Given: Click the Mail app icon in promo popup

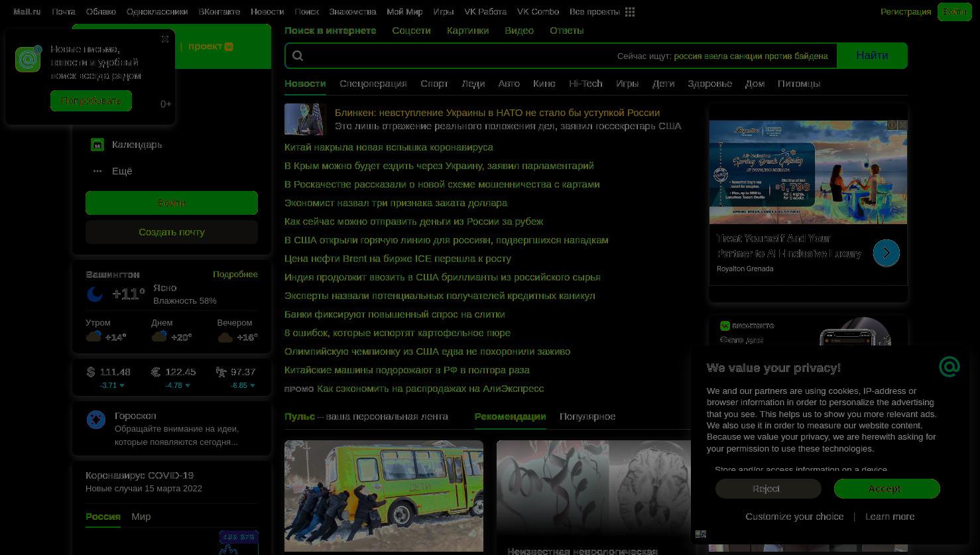Looking at the screenshot, I should (28, 60).
